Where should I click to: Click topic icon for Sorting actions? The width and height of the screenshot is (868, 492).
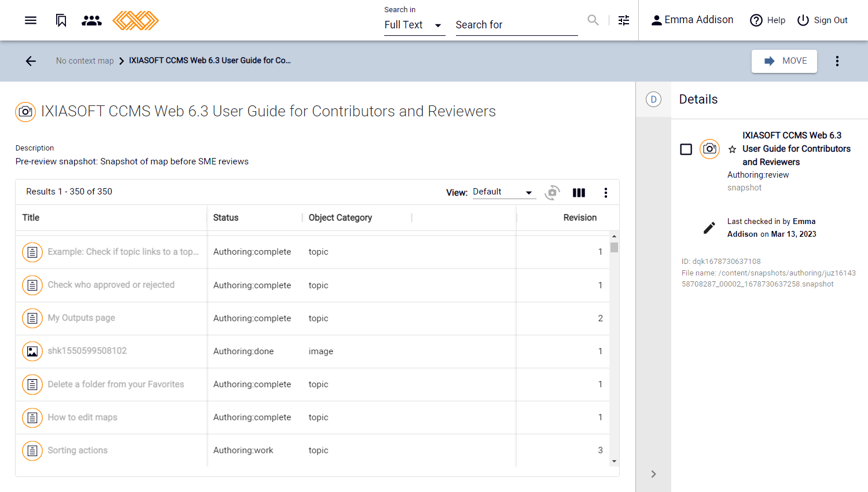[32, 450]
